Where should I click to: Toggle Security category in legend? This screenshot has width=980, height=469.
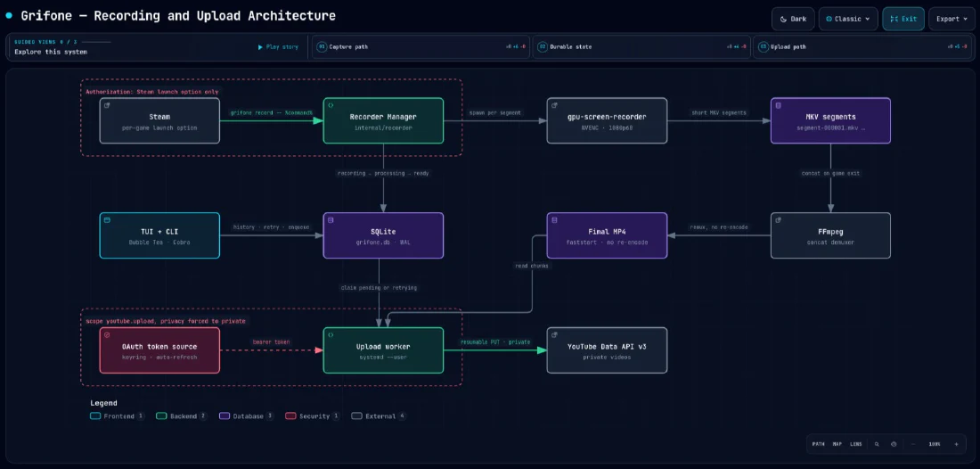click(x=313, y=416)
